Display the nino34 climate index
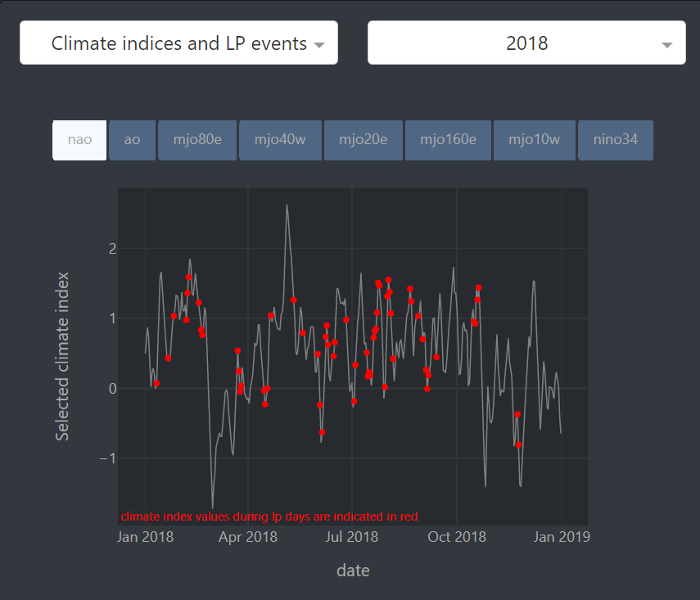 [x=615, y=140]
